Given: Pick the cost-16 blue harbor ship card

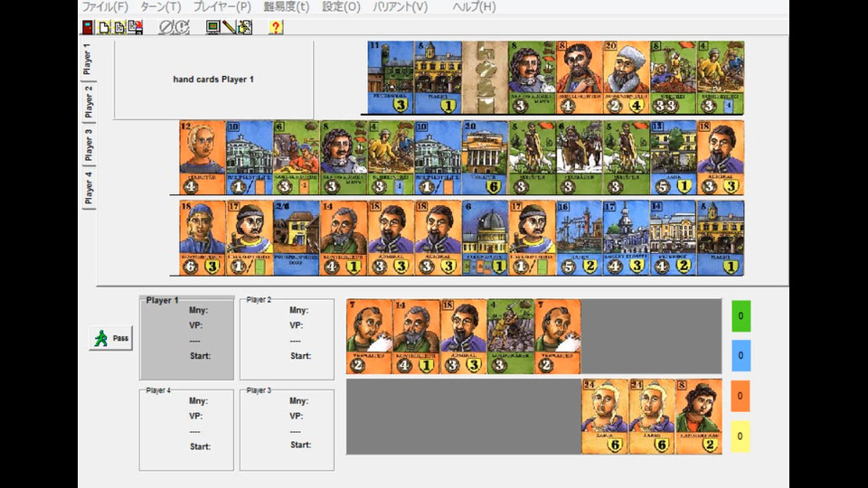Looking at the screenshot, I should [x=579, y=238].
